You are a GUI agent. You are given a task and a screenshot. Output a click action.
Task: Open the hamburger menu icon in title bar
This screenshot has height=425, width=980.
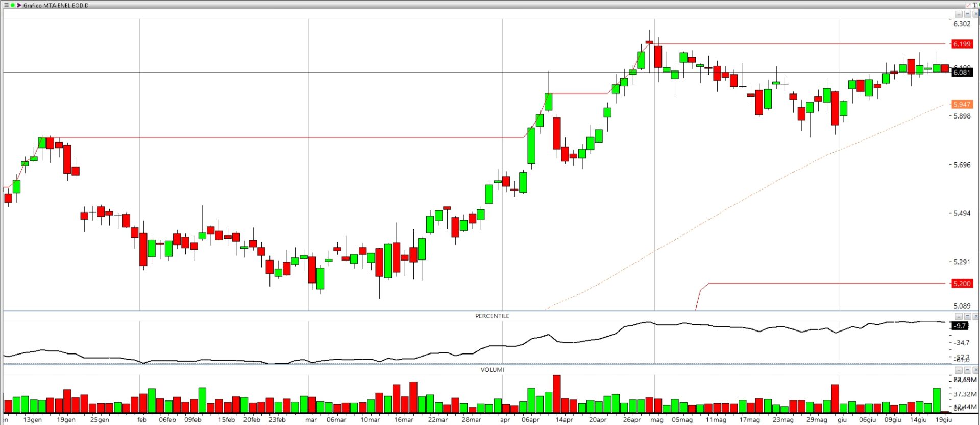6,5
